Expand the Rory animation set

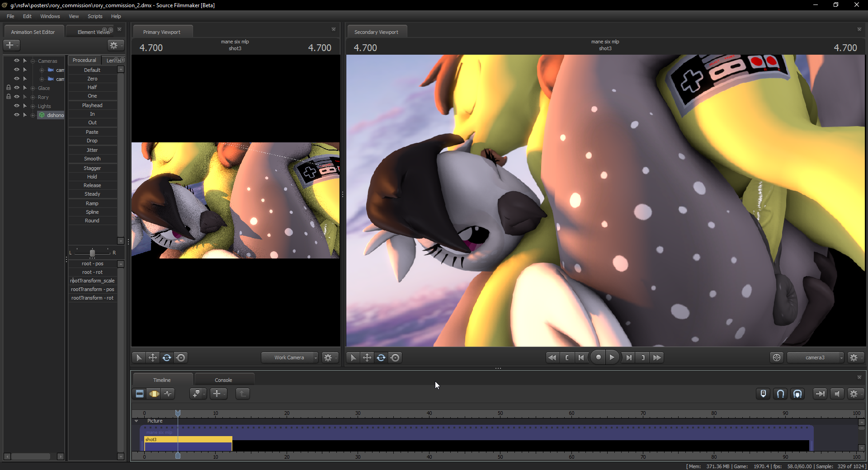tap(33, 97)
